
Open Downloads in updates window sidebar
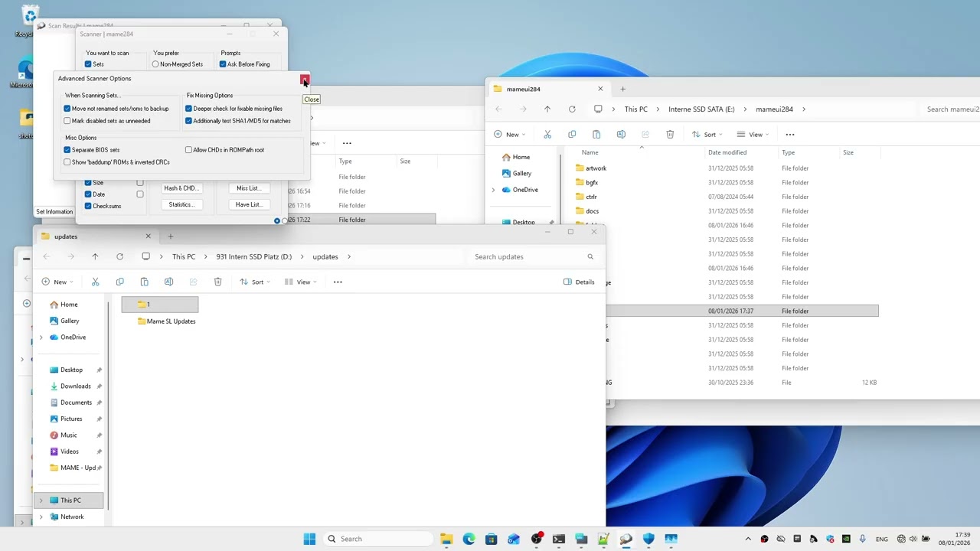coord(75,386)
